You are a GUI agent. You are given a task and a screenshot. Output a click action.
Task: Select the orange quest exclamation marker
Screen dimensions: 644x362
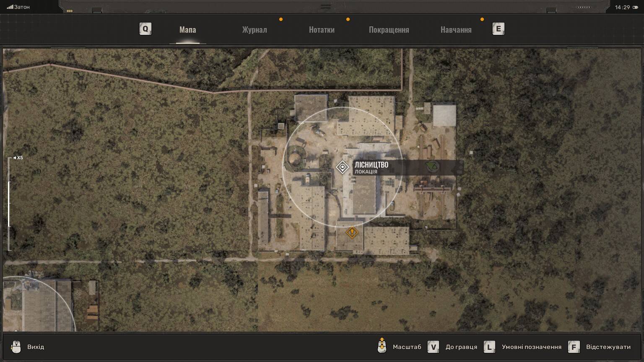[x=352, y=232]
